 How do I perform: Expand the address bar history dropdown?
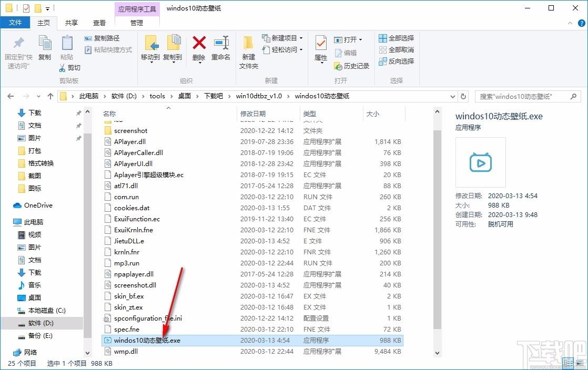point(453,96)
